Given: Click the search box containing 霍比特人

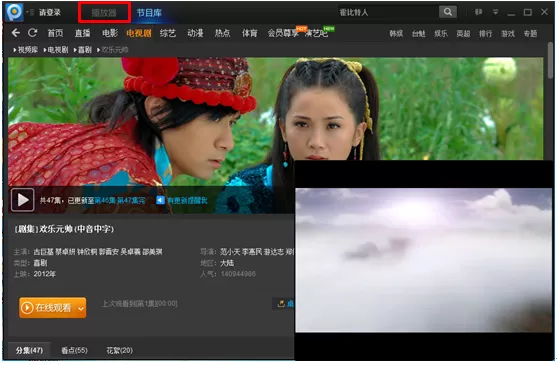Looking at the screenshot, I should click(387, 12).
